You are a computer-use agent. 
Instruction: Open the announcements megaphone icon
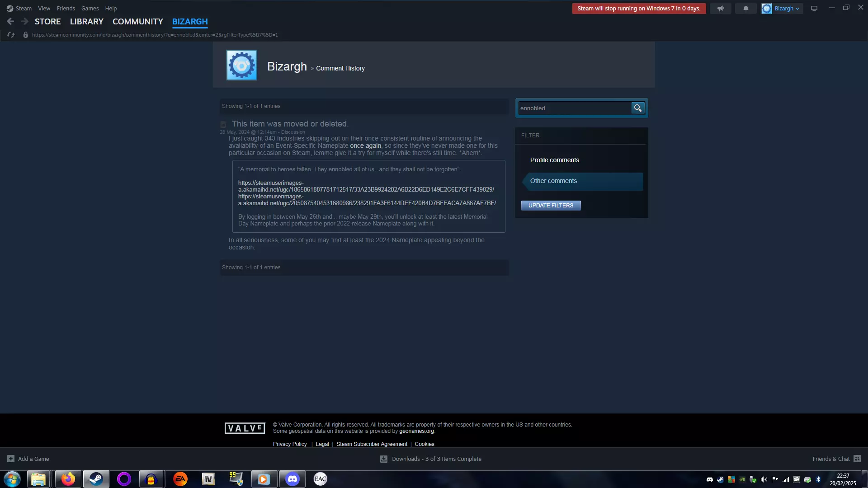tap(720, 9)
